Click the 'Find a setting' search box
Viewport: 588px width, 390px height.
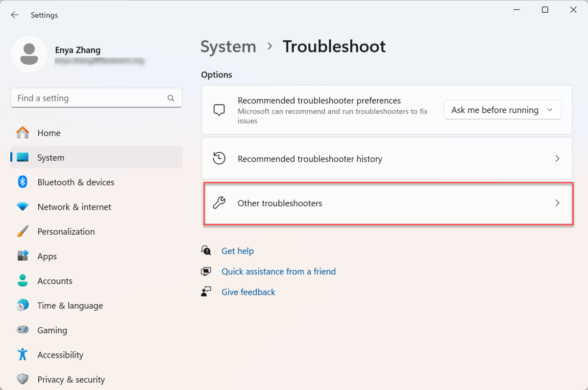tap(97, 98)
